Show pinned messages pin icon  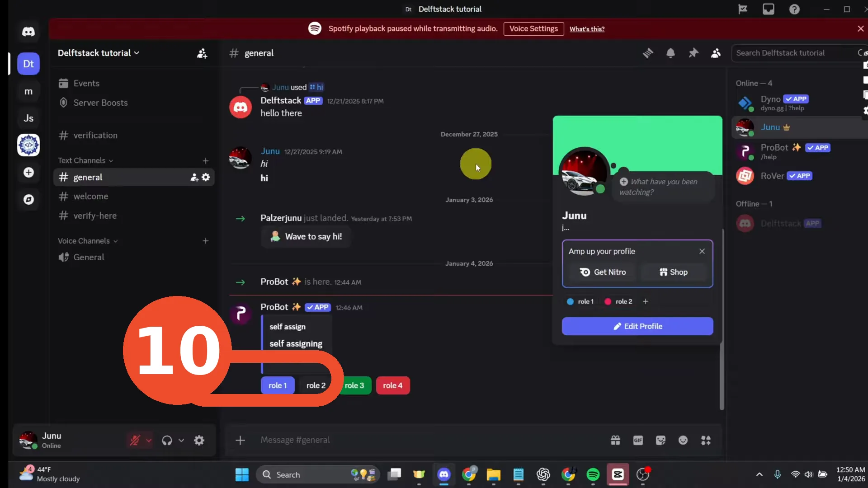[693, 53]
